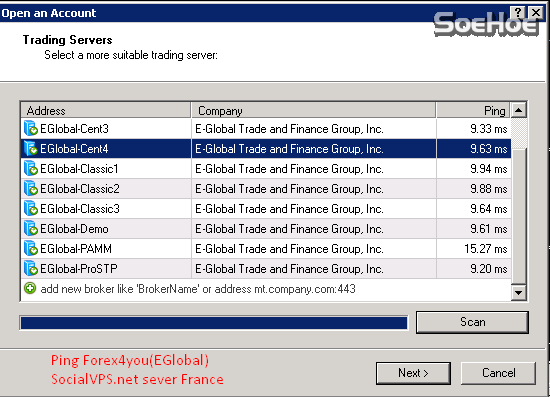550x397 pixels.
Task: Click the server icon beside EGlobal-Classic2
Action: (31, 188)
